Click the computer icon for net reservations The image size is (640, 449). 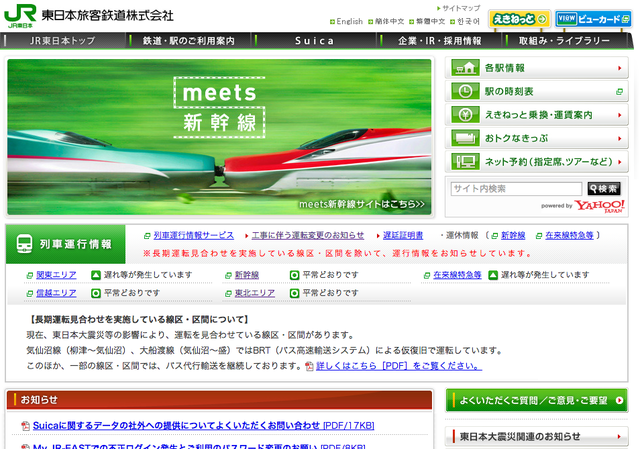[465, 162]
